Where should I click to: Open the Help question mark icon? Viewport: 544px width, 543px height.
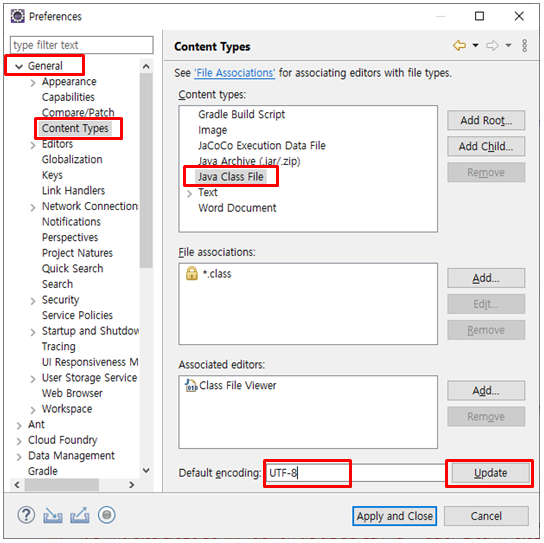click(26, 515)
